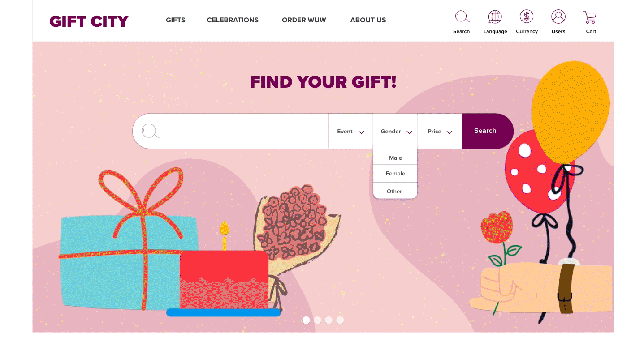
Task: Expand the Price dropdown
Action: point(440,131)
